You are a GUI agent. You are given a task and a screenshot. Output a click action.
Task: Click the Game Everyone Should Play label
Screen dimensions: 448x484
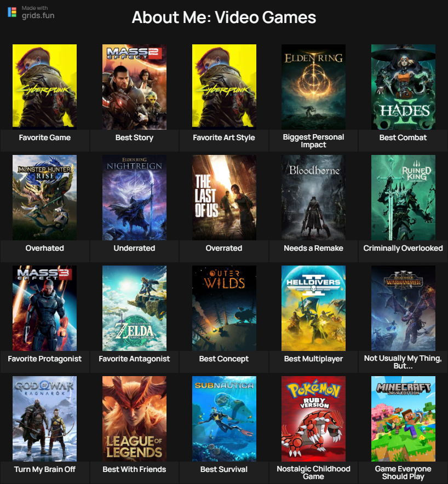click(x=403, y=473)
